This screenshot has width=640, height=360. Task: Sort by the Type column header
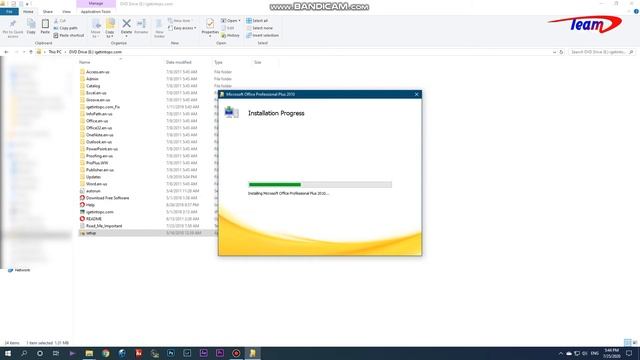(x=218, y=62)
